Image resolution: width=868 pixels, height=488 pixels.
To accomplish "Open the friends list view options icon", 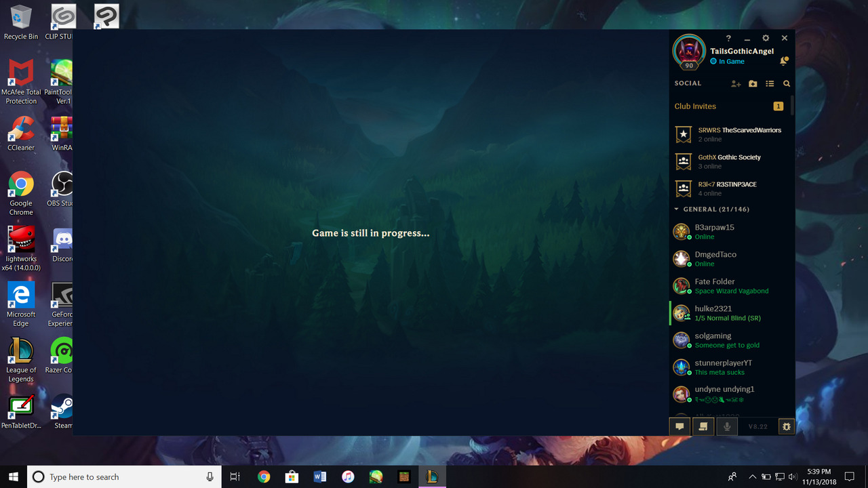I will [770, 83].
